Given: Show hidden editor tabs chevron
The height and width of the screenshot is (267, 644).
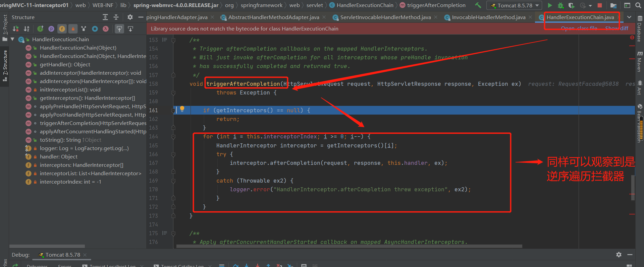Looking at the screenshot, I should 629,17.
